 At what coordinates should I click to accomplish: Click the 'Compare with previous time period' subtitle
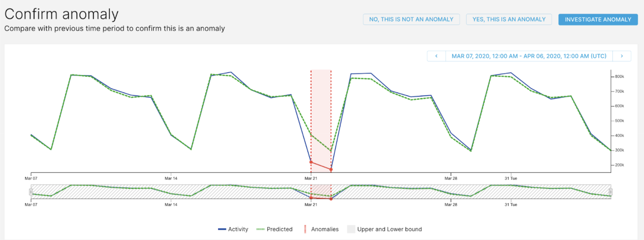(x=115, y=29)
